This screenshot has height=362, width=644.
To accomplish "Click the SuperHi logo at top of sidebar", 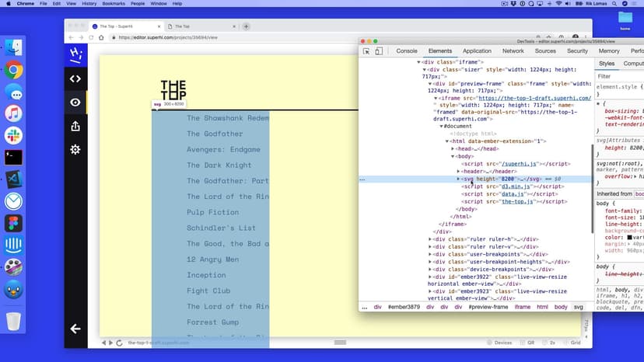I will point(75,54).
